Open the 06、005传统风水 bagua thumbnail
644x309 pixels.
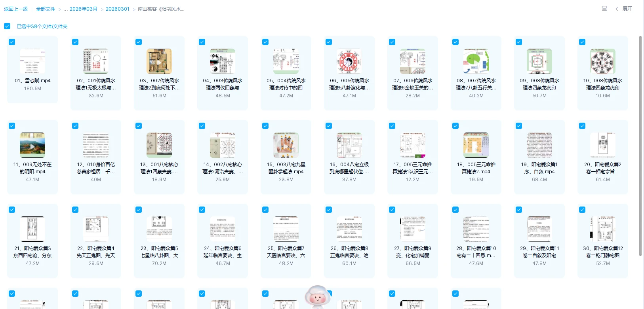pyautogui.click(x=349, y=61)
